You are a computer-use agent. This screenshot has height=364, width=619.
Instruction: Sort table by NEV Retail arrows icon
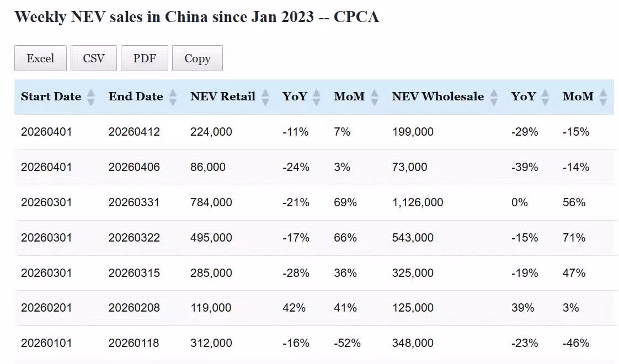(265, 97)
